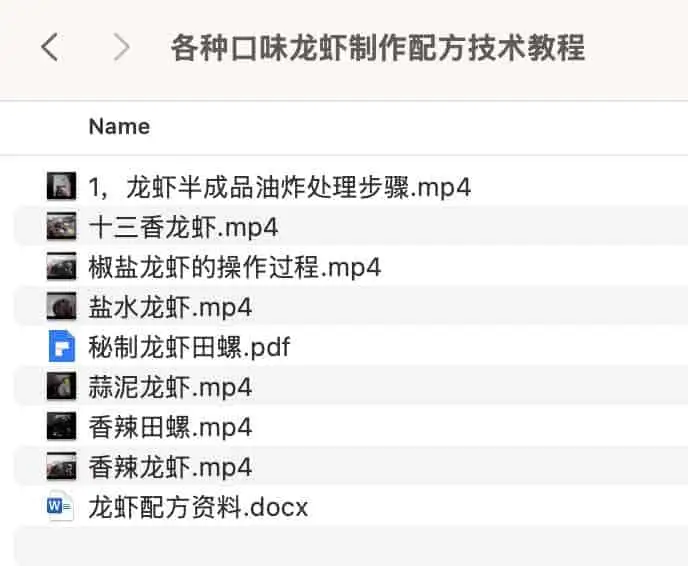The width and height of the screenshot is (688, 566).
Task: Click the 龙虾配方资料.docx Word icon
Action: tap(61, 507)
